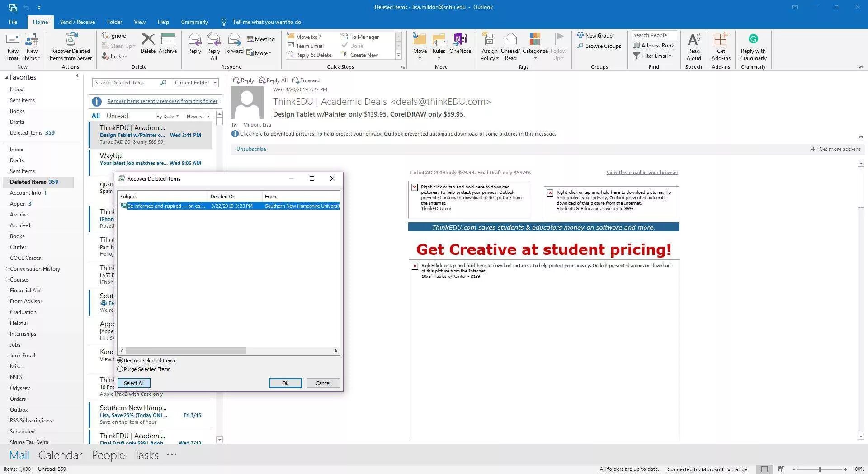
Task: Delete the selected message
Action: (x=148, y=44)
